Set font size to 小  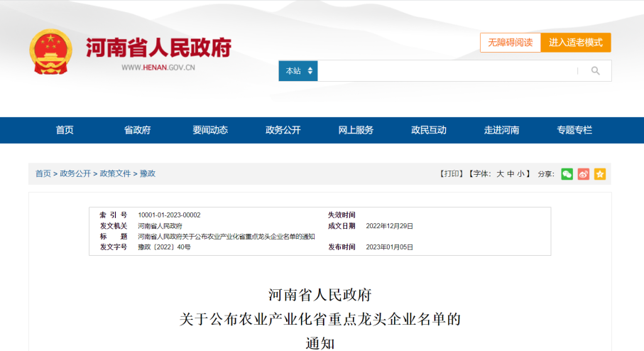pos(520,174)
